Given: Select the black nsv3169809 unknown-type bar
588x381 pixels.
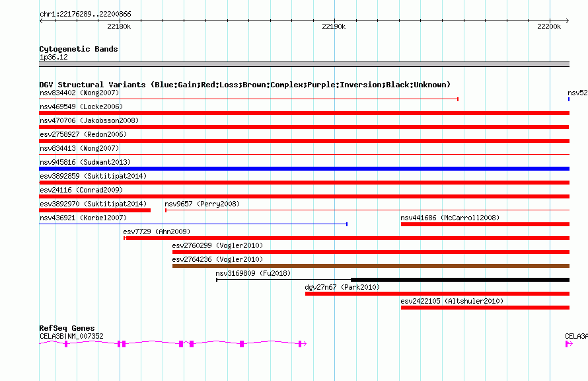Looking at the screenshot, I should point(460,280).
